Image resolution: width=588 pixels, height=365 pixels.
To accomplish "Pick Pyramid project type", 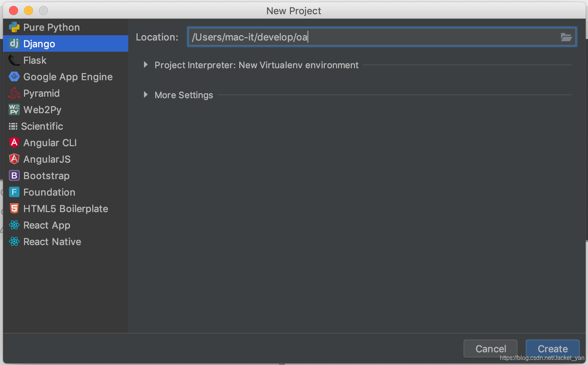I will coord(41,93).
